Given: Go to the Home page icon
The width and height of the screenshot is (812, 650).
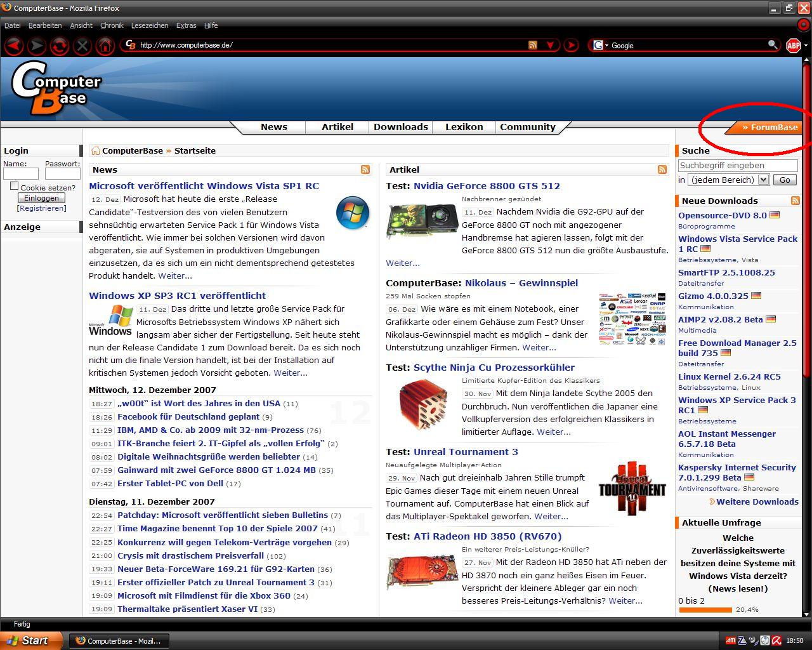Looking at the screenshot, I should click(105, 45).
